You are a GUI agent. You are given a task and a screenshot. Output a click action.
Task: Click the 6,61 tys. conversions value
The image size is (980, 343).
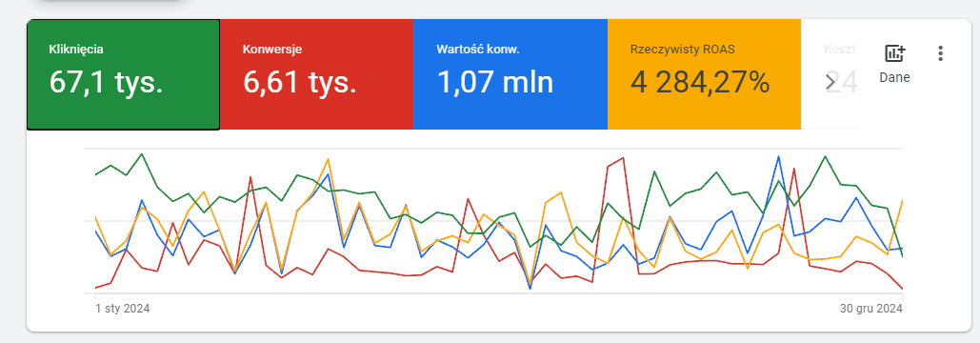tap(299, 82)
